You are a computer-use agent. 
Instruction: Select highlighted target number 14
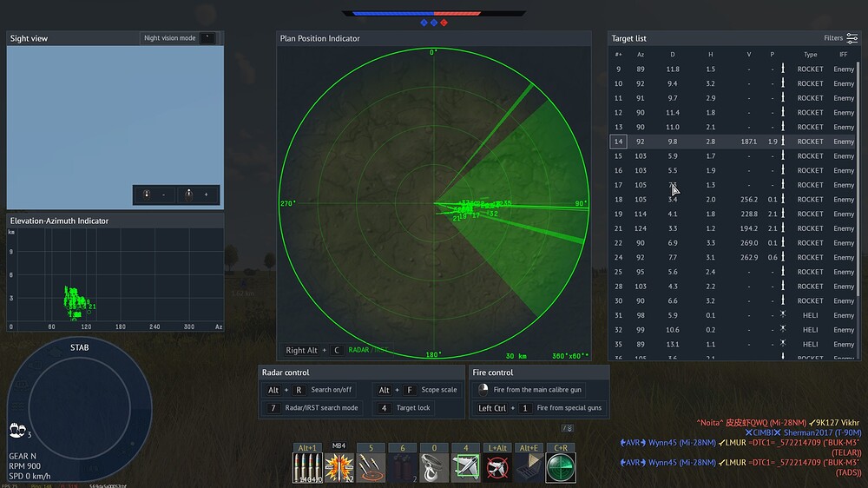[x=618, y=142]
